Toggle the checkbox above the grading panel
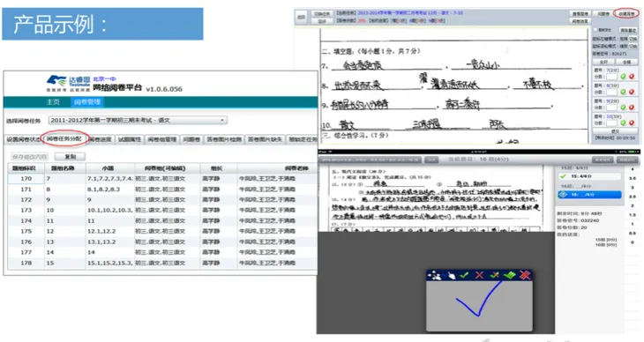 click(595, 30)
